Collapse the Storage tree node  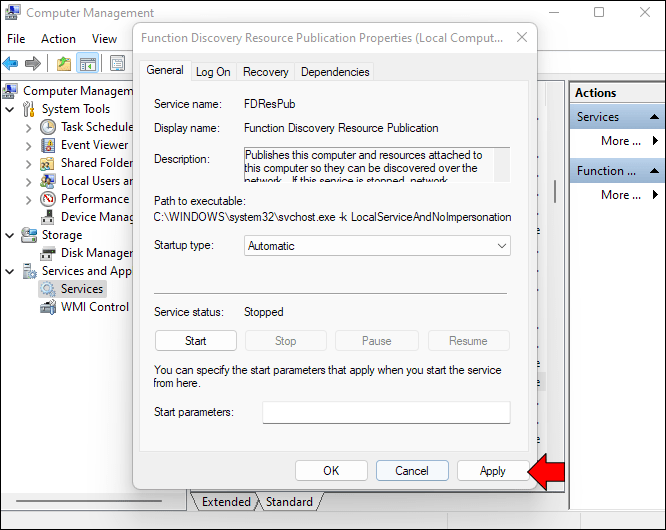click(x=10, y=235)
